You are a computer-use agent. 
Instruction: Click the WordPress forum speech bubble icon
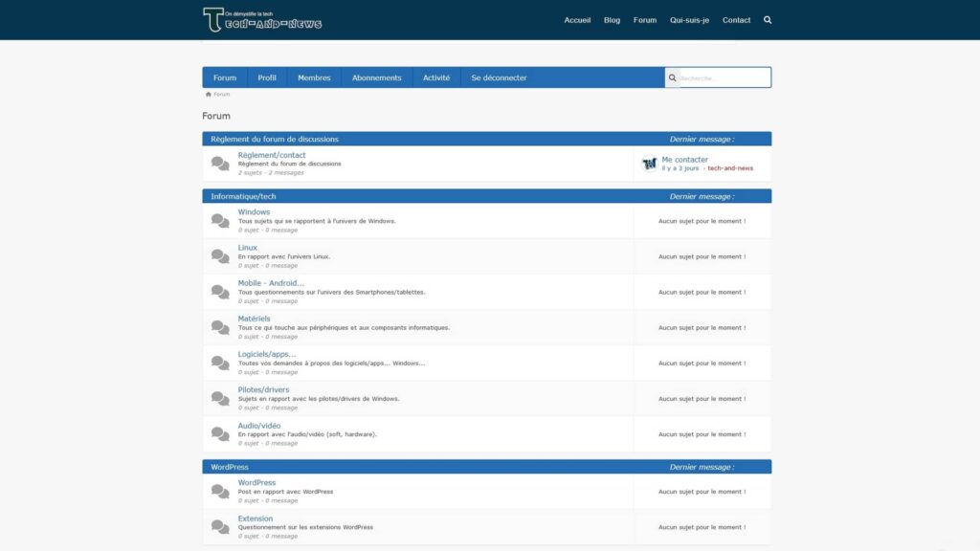218,491
